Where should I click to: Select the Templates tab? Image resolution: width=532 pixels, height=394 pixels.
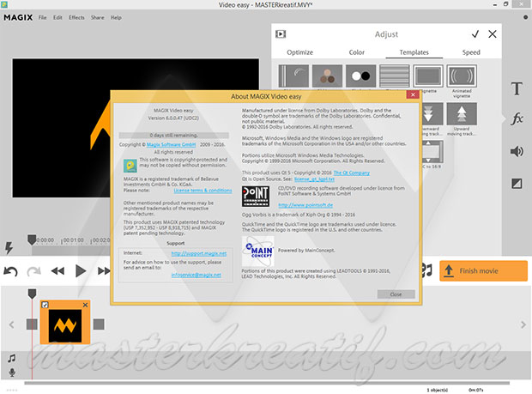click(414, 52)
